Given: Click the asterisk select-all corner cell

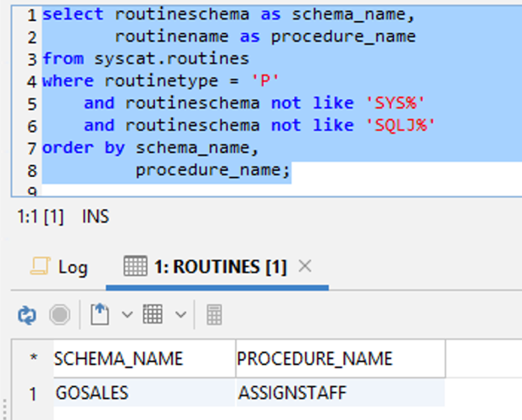Looking at the screenshot, I should [33, 358].
